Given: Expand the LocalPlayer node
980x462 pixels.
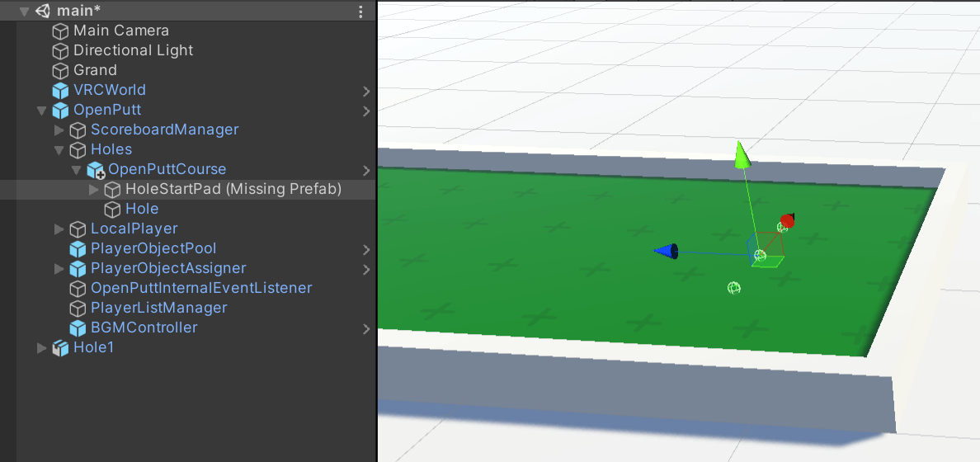Looking at the screenshot, I should [x=59, y=229].
